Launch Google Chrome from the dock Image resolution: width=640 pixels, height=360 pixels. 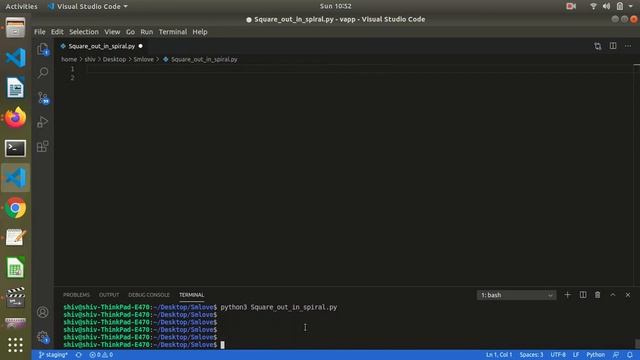tap(16, 208)
